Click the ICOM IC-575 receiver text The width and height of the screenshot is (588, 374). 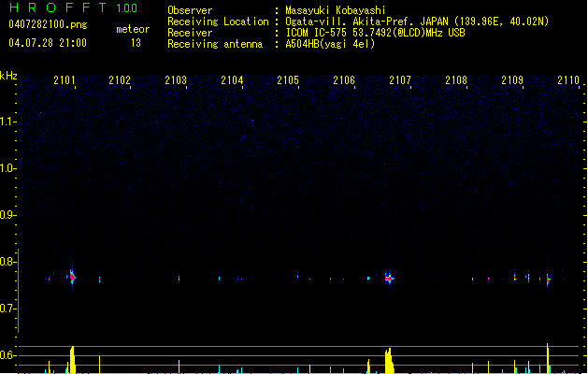[x=375, y=33]
